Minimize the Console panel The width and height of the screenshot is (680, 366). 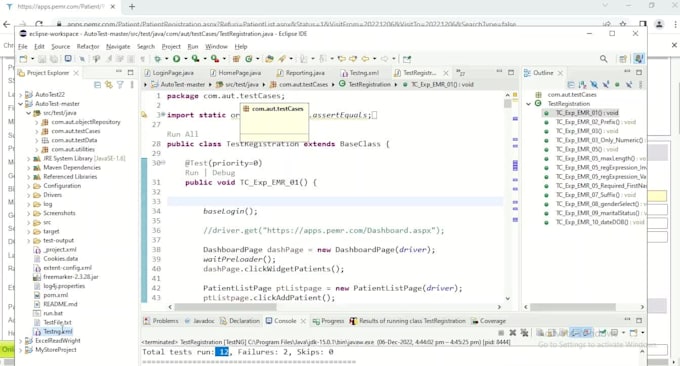pyautogui.click(x=627, y=320)
